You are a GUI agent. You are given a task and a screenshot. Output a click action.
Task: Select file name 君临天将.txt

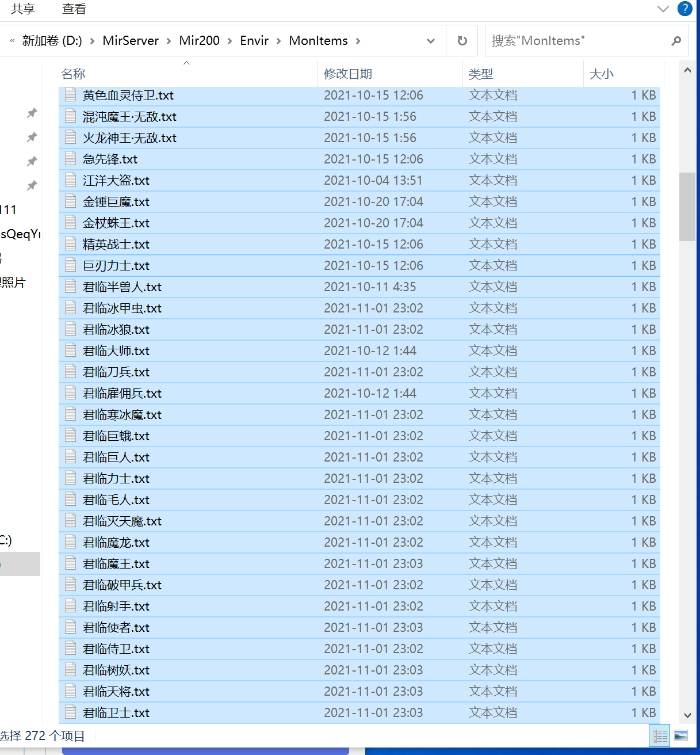[x=116, y=691]
